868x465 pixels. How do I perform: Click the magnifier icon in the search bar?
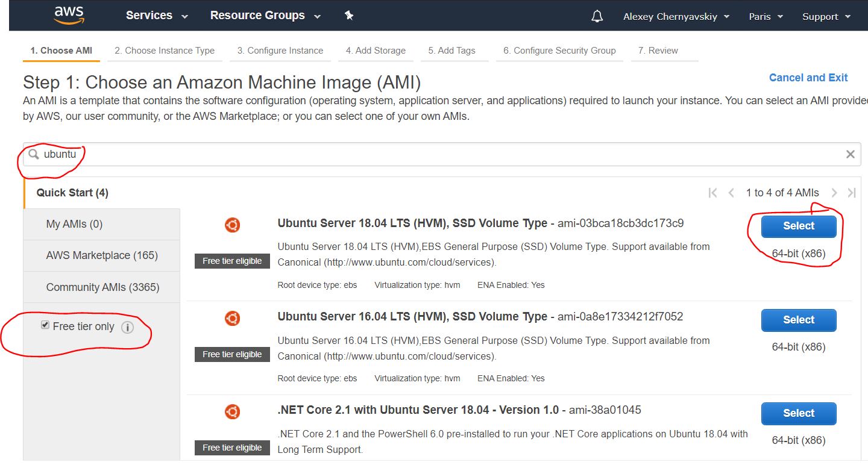33,154
